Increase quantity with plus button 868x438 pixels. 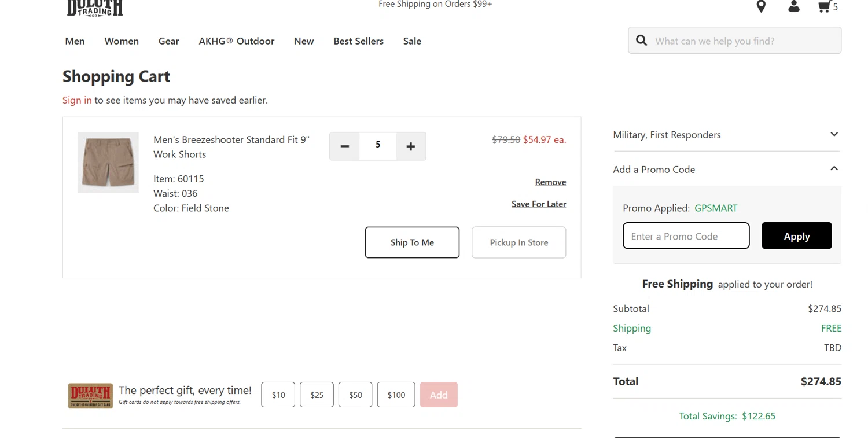click(x=411, y=146)
